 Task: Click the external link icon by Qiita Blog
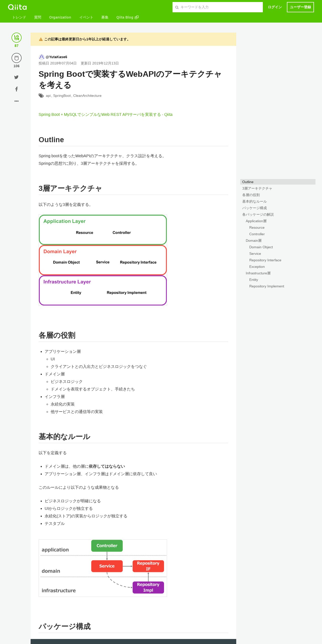click(x=137, y=17)
